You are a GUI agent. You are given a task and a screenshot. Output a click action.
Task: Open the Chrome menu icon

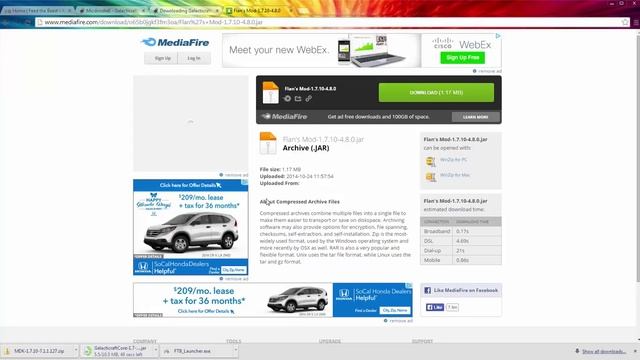pos(636,22)
